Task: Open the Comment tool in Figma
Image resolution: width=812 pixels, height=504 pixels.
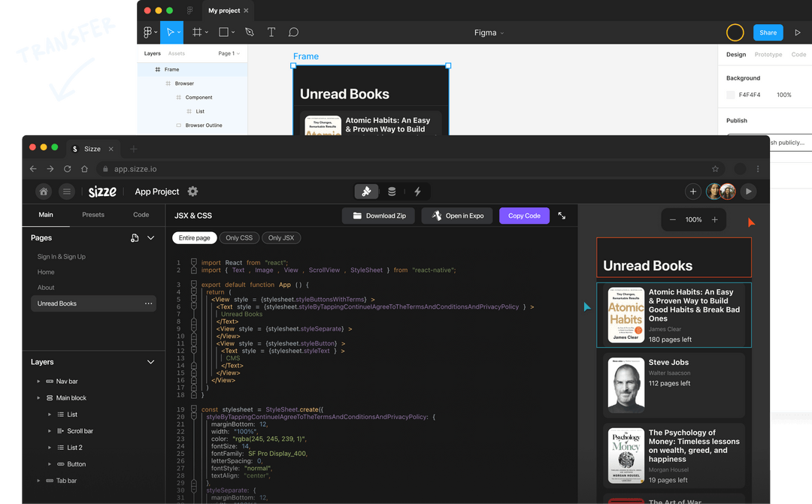Action: 293,32
